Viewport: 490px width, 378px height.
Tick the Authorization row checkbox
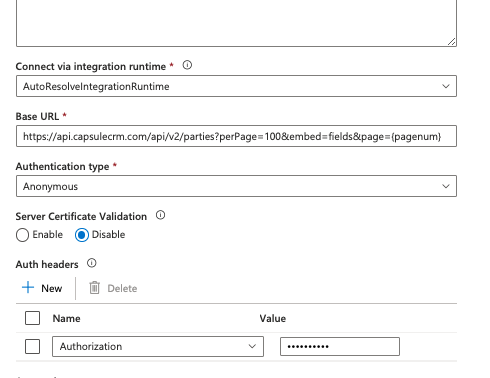tap(32, 346)
